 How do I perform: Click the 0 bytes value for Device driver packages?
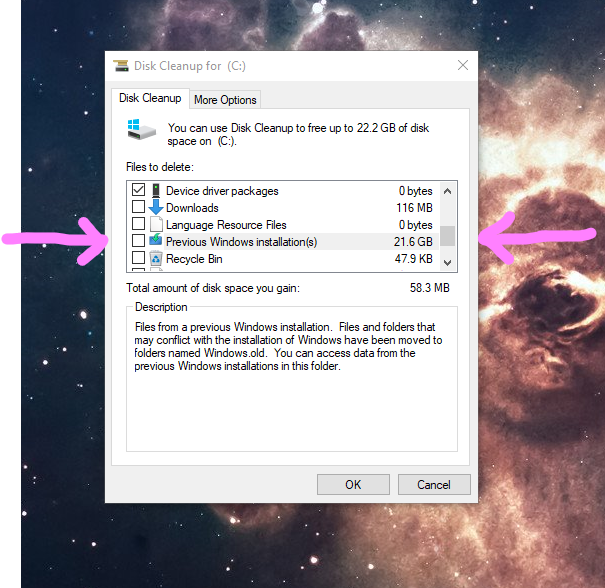coord(416,191)
